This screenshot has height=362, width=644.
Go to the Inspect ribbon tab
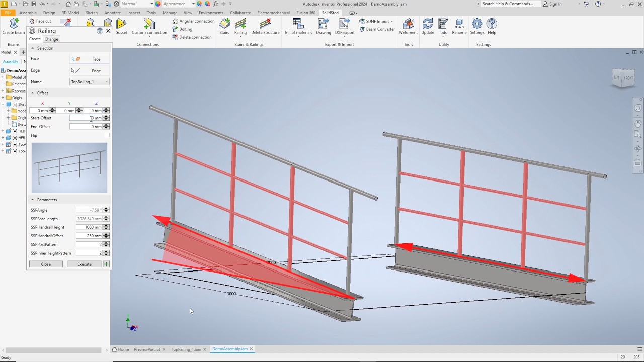pos(134,13)
